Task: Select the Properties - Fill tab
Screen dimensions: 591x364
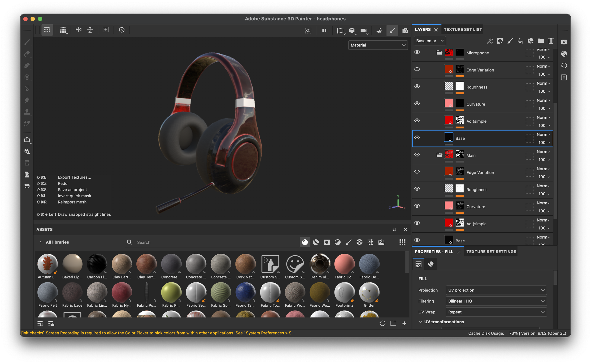Action: pyautogui.click(x=434, y=252)
